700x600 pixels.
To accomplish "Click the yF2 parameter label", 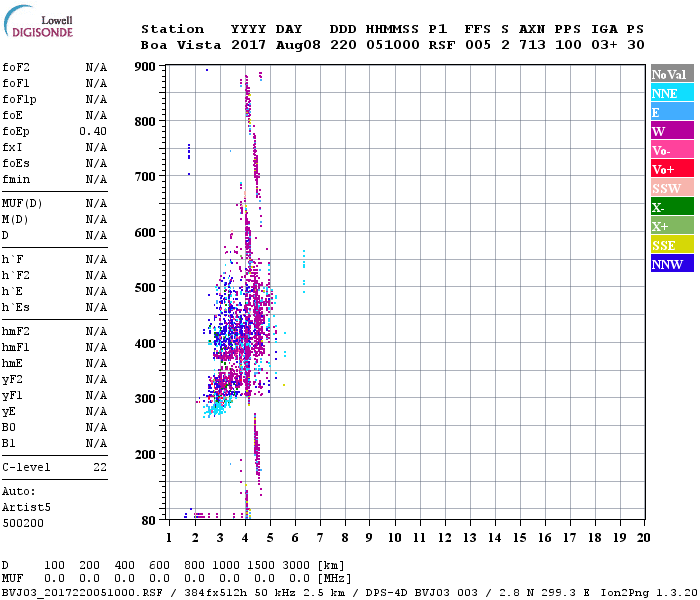I will coord(12,380).
